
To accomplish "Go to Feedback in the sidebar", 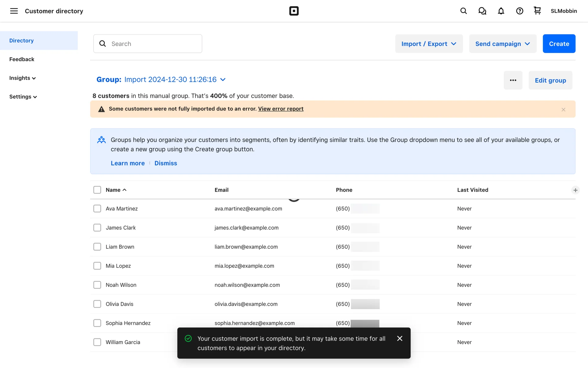I will coord(22,59).
